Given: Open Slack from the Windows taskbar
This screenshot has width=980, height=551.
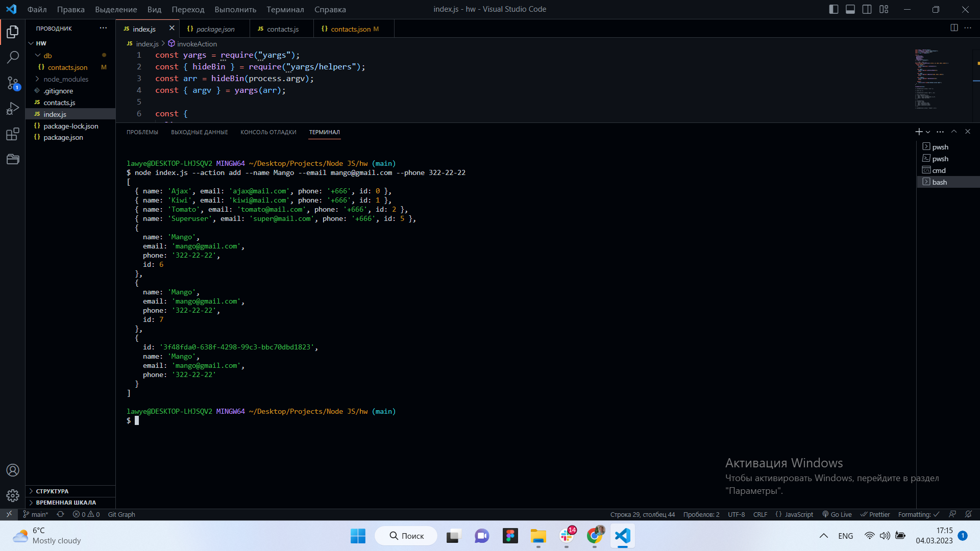Looking at the screenshot, I should tap(567, 536).
